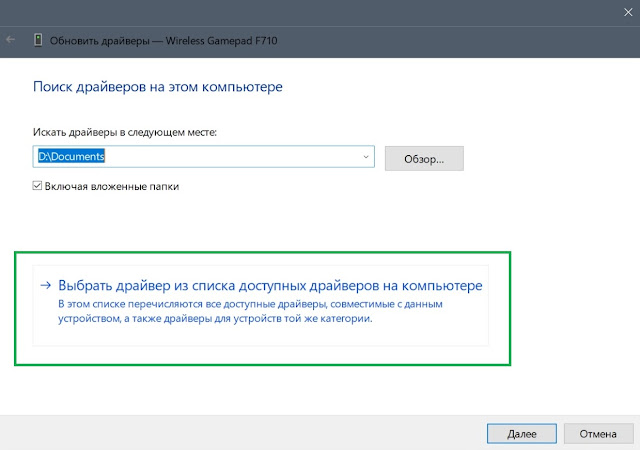The width and height of the screenshot is (640, 450).
Task: Click the gamepad device icon in the header
Action: pyautogui.click(x=38, y=40)
